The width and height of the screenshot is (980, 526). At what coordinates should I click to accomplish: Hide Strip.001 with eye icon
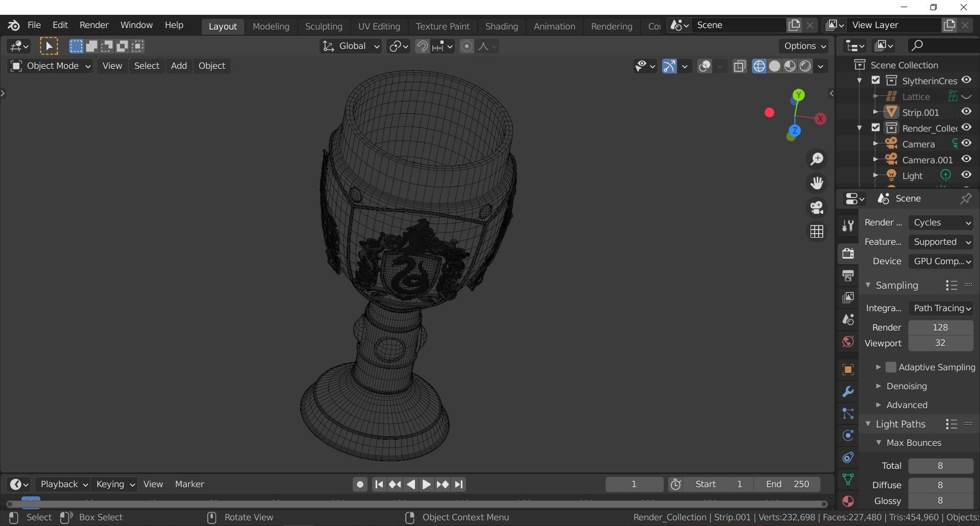[966, 112]
